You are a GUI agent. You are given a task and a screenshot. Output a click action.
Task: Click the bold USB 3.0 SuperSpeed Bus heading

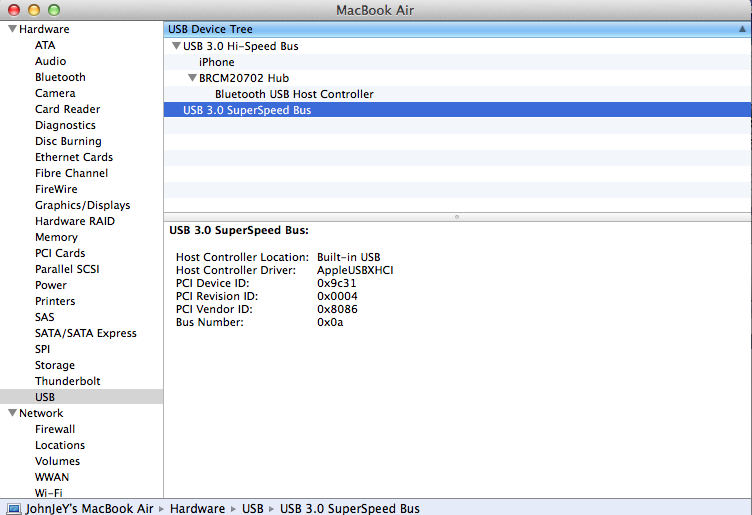pyautogui.click(x=239, y=230)
